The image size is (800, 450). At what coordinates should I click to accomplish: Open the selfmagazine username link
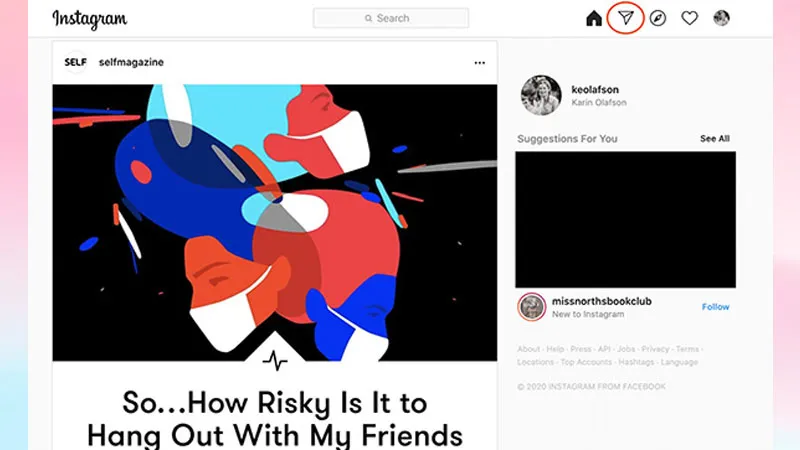[131, 62]
